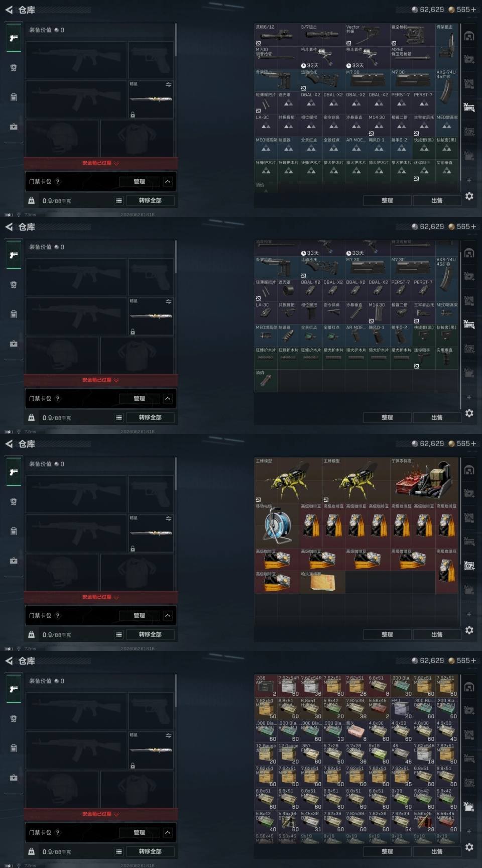Click the equipment panel scrollbar in scope-list screenshot
The width and height of the screenshot is (482, 868).
click(x=176, y=40)
